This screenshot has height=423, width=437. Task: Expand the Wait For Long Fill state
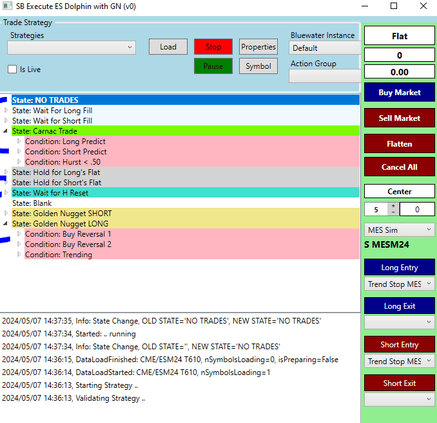coord(6,110)
